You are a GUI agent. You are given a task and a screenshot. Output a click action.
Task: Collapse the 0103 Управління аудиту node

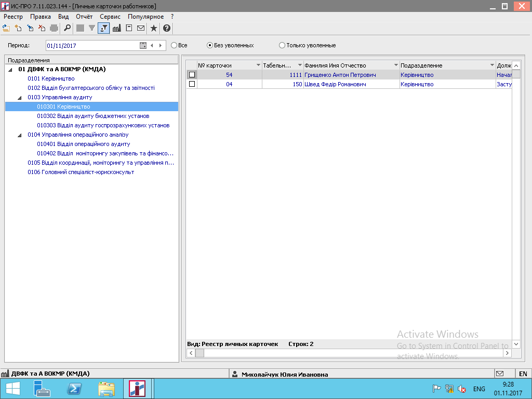(20, 98)
